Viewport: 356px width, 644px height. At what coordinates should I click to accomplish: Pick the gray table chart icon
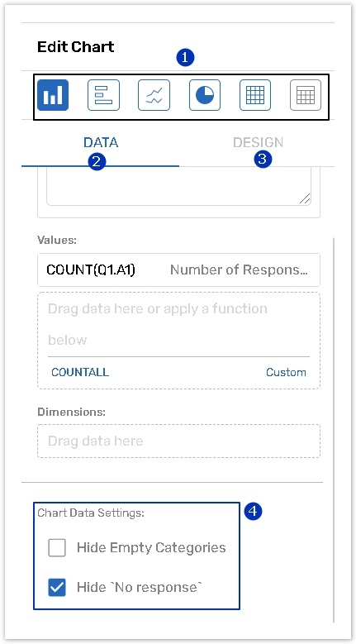(x=306, y=95)
